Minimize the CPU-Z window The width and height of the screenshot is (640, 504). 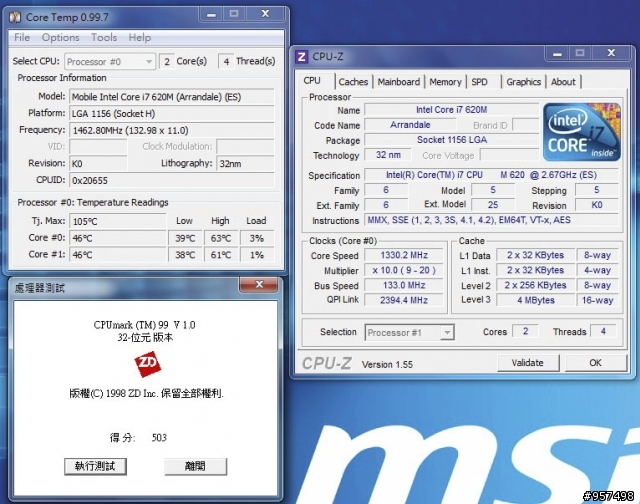(x=557, y=53)
